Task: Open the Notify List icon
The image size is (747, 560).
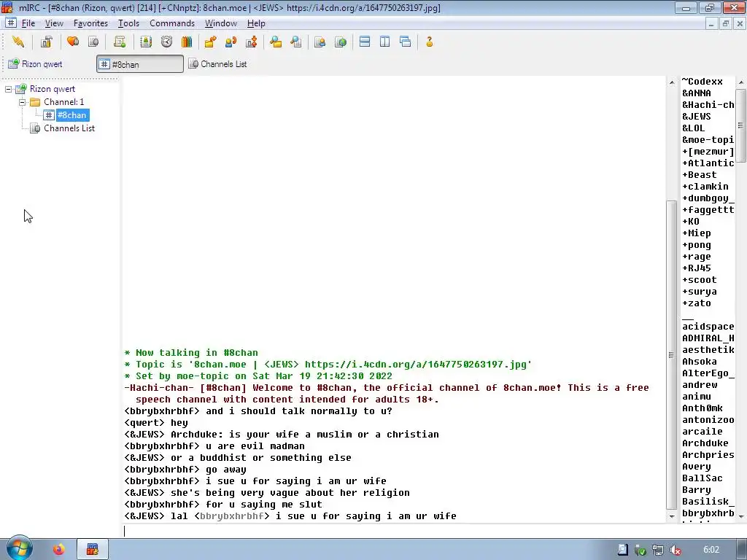Action: point(320,42)
